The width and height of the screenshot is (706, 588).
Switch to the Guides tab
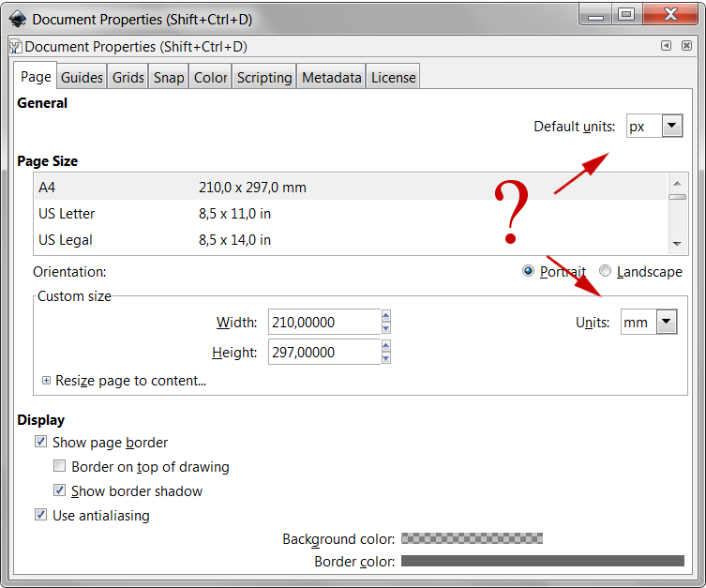click(82, 78)
